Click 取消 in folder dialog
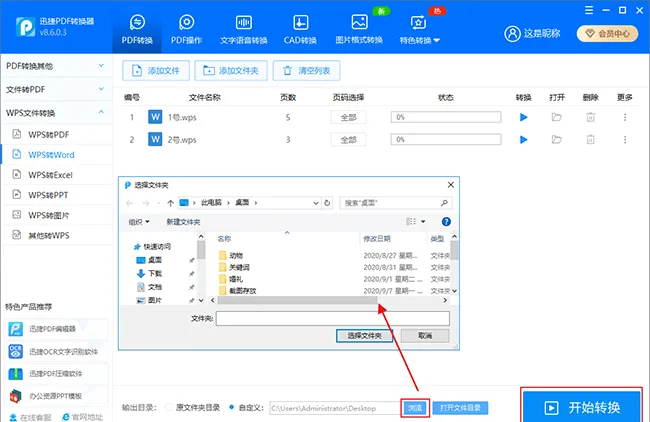 pyautogui.click(x=425, y=335)
